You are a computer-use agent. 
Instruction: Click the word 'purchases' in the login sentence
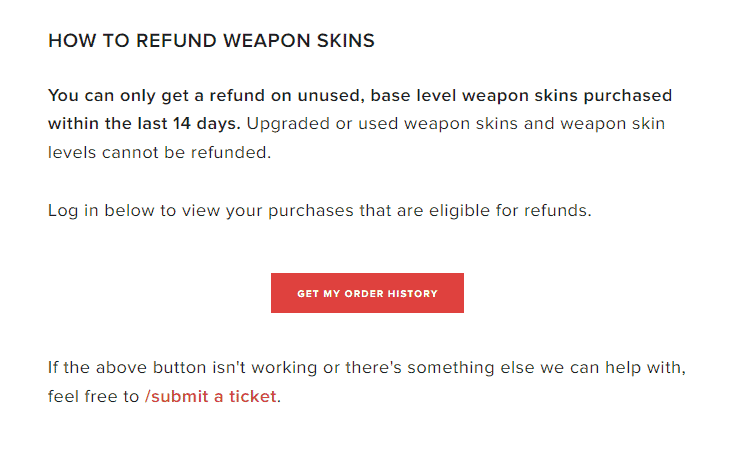[311, 211]
